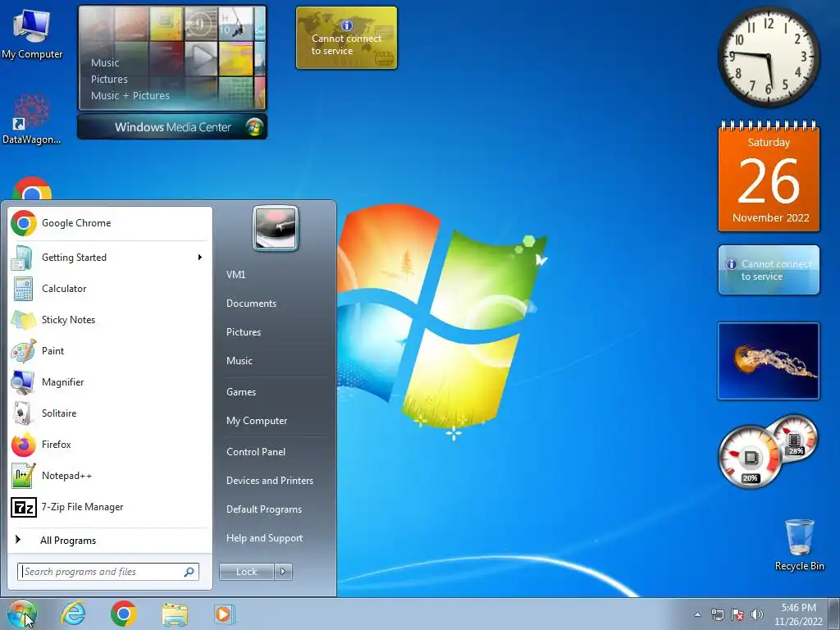
Task: Click the Action Center flag icon
Action: click(x=737, y=614)
